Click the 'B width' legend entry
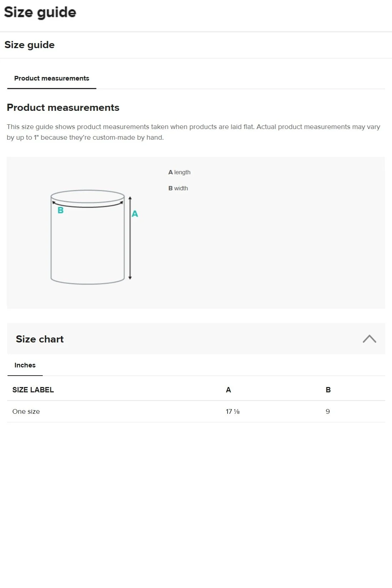This screenshot has height=588, width=392. click(x=178, y=189)
